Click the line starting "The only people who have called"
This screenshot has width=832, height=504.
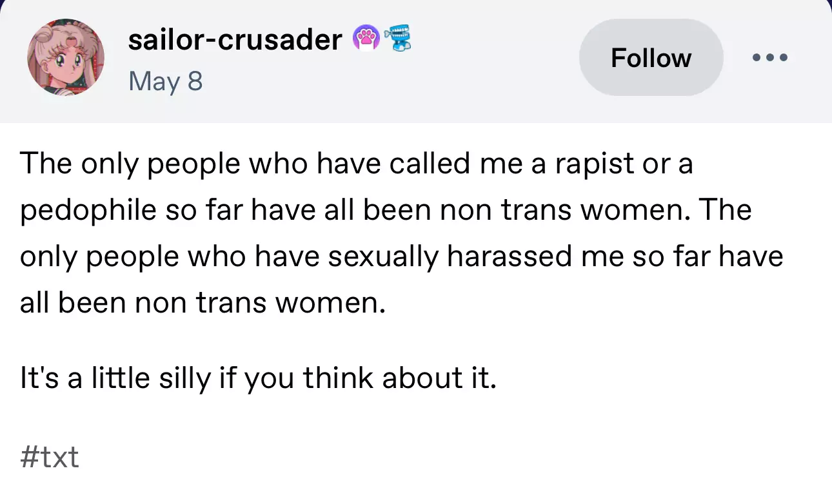[356, 164]
